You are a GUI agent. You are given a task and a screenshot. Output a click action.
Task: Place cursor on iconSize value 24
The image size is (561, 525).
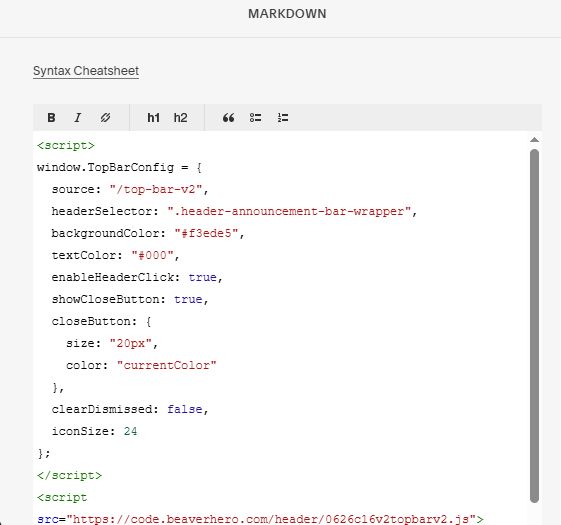(131, 431)
